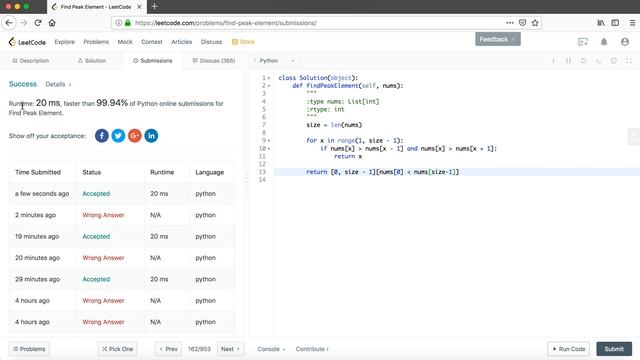Share acceptance on Facebook
The image size is (640, 360).
point(102,136)
